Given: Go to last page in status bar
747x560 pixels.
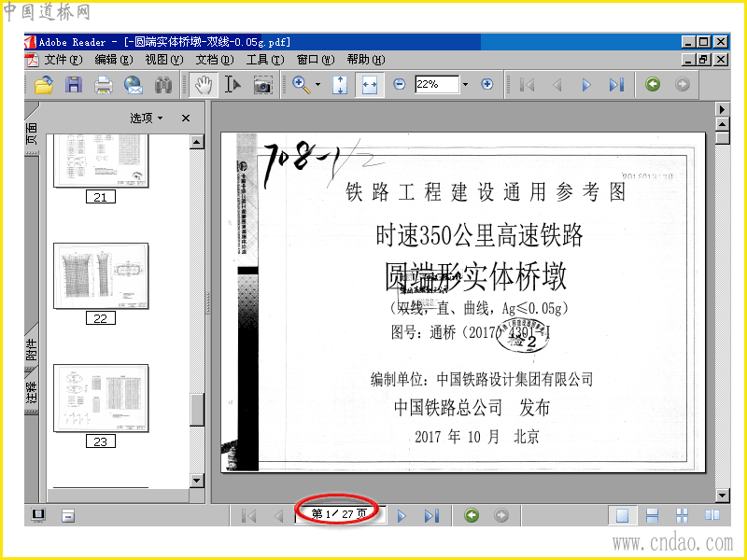Looking at the screenshot, I should pos(431,515).
